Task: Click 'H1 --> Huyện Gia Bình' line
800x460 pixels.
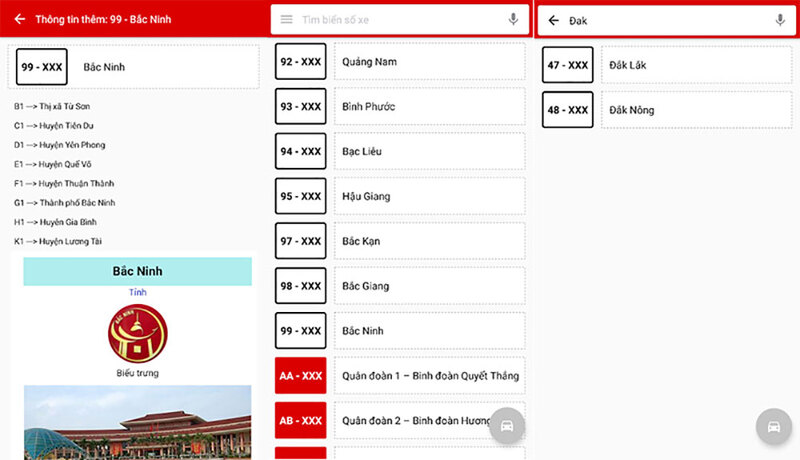Action: [x=55, y=222]
